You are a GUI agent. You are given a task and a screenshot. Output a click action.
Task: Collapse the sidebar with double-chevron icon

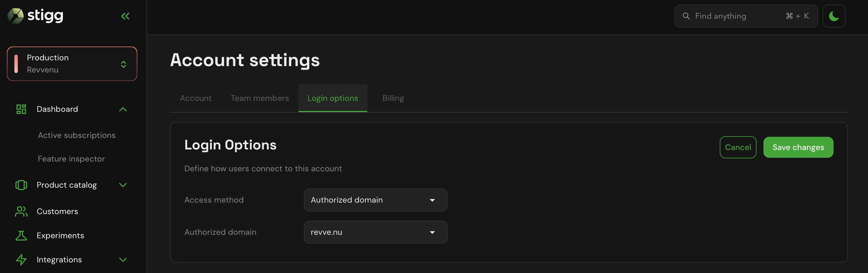click(x=125, y=16)
